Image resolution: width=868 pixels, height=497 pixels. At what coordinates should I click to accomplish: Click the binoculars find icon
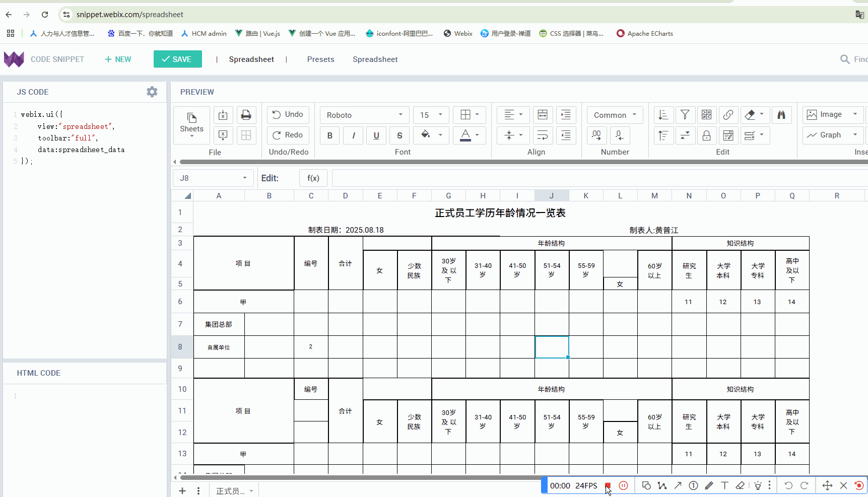pyautogui.click(x=781, y=115)
